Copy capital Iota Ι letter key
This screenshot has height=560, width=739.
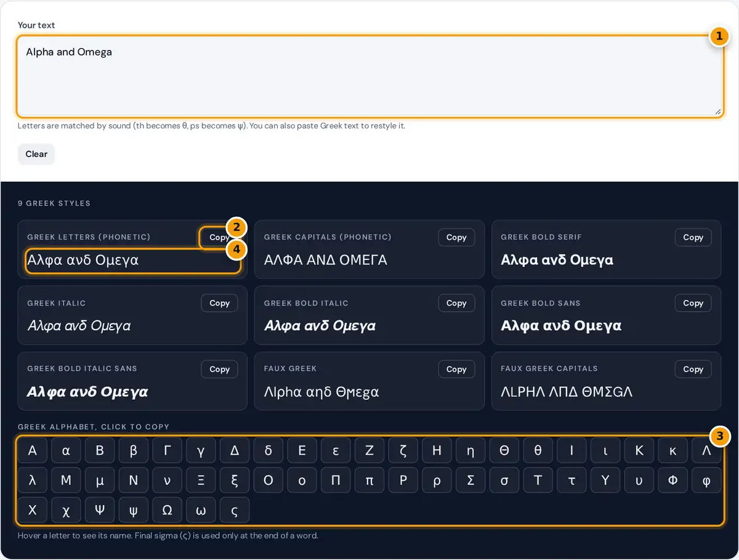571,450
